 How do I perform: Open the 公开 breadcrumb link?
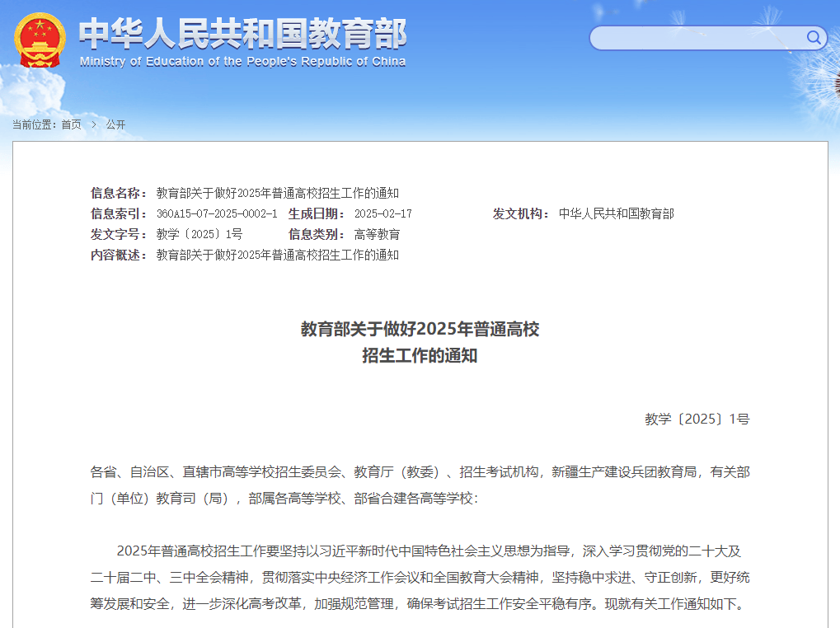tap(115, 124)
